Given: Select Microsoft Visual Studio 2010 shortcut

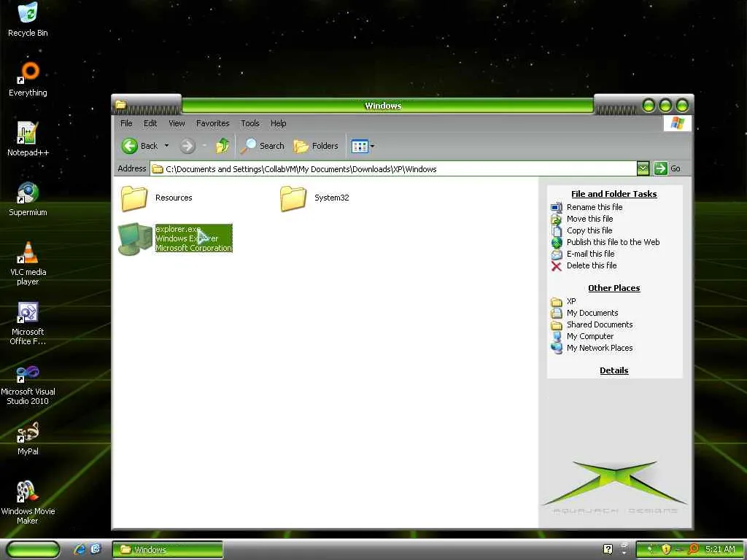Looking at the screenshot, I should [x=28, y=384].
